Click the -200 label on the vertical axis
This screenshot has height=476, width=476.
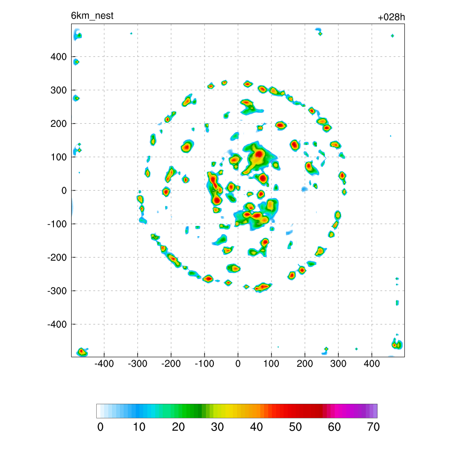click(x=57, y=258)
